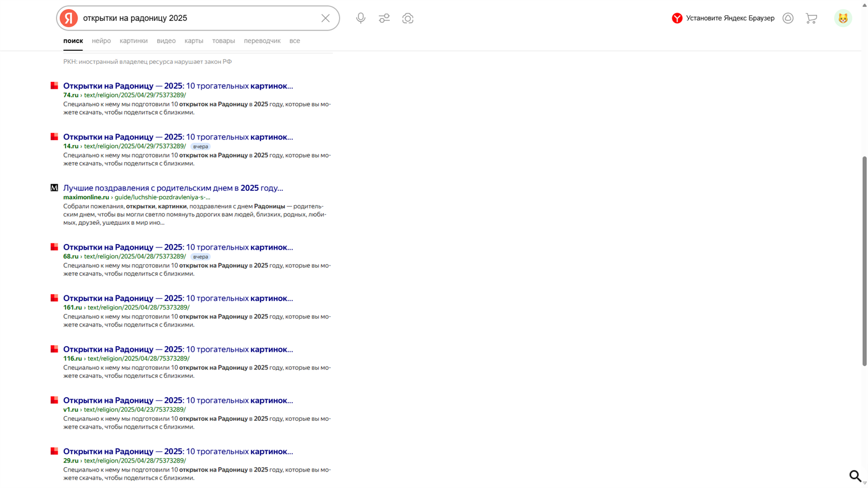868x488 pixels.
Task: Click favicon of 74.ru result
Action: 54,86
